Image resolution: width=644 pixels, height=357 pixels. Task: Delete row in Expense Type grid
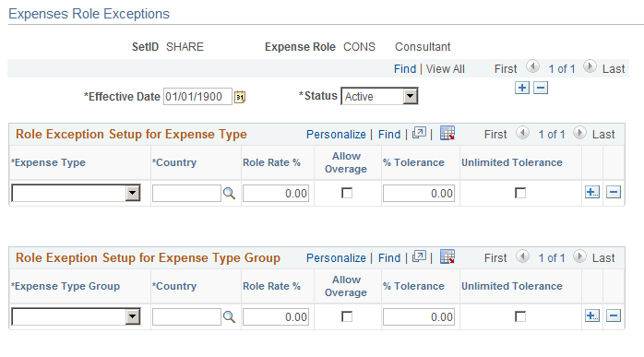pos(614,192)
